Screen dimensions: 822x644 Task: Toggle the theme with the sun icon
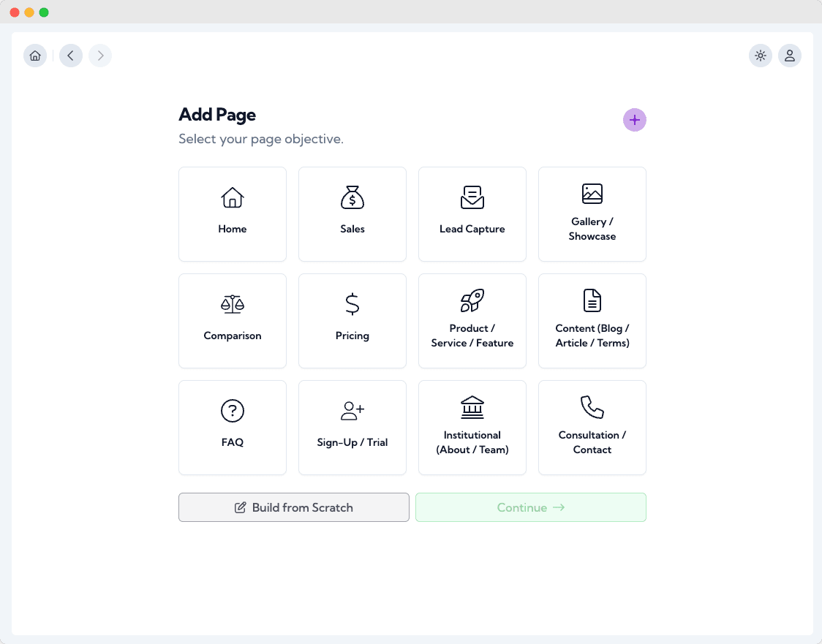tap(761, 56)
